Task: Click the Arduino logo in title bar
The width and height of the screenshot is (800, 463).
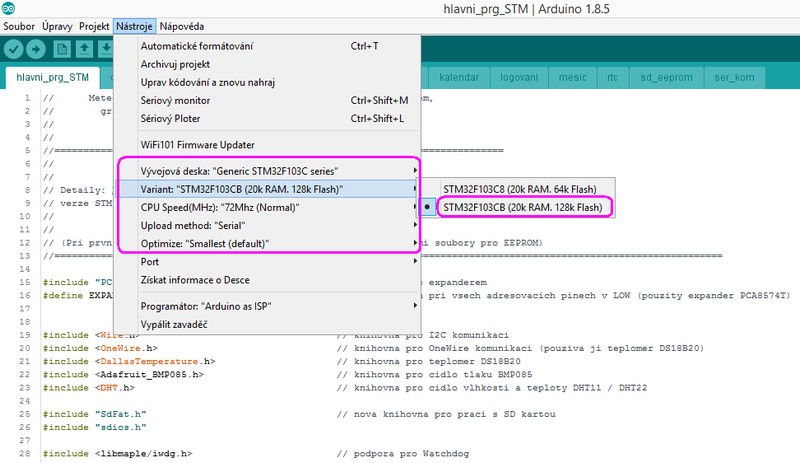Action: (x=8, y=8)
